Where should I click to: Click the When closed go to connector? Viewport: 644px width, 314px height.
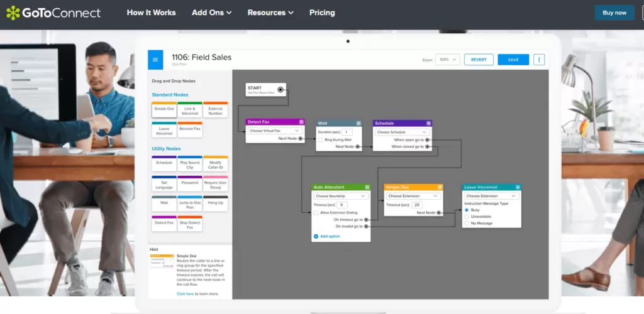tap(428, 146)
